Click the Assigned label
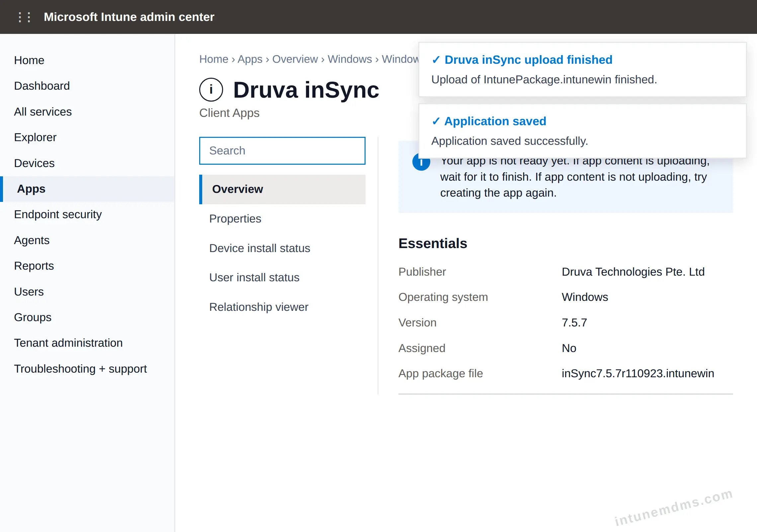This screenshot has height=532, width=757. 422,348
